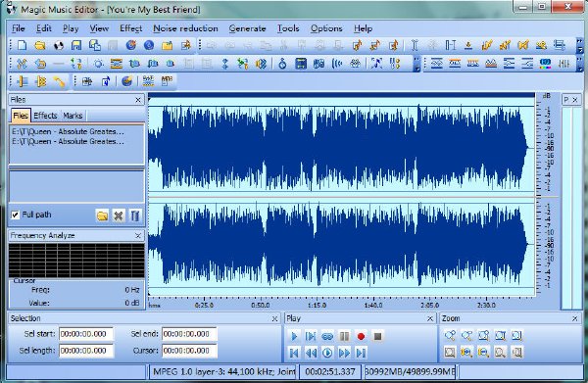Click the red Record button
Viewport: 588px width, 383px height.
coord(361,336)
